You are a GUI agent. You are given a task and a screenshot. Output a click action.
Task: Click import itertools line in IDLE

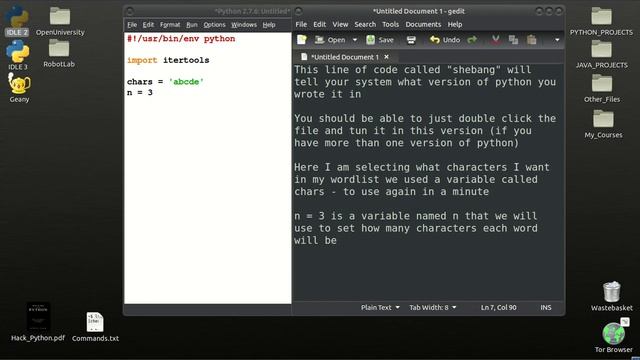tap(168, 60)
